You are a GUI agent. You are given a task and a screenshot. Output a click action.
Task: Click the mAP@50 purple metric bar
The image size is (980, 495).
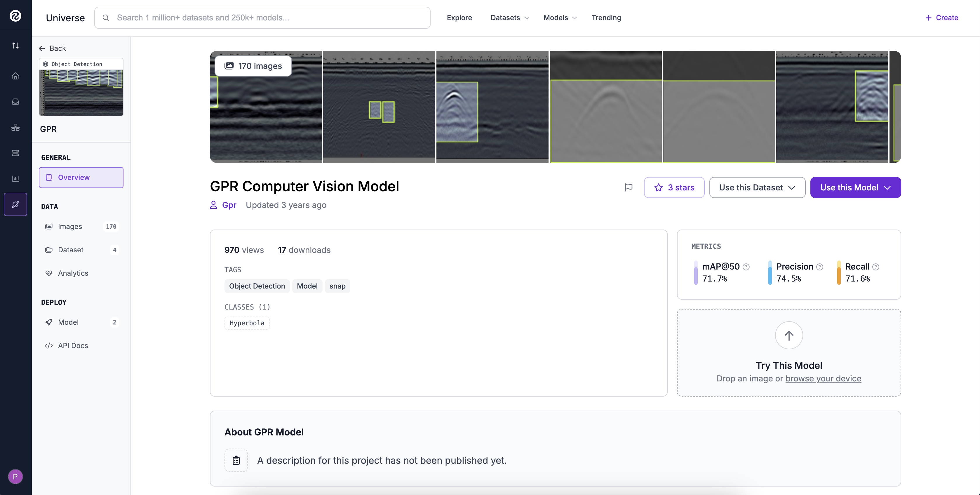(x=695, y=272)
